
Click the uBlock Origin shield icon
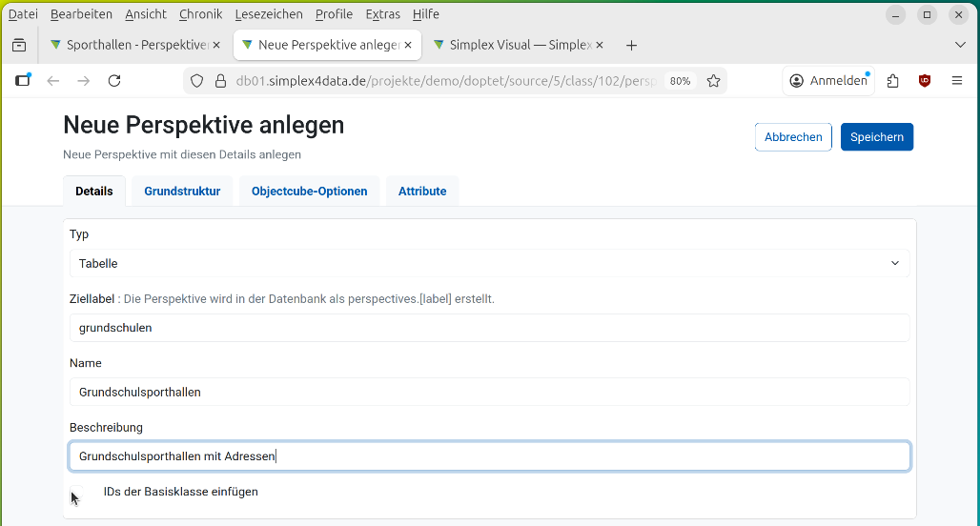tap(925, 81)
